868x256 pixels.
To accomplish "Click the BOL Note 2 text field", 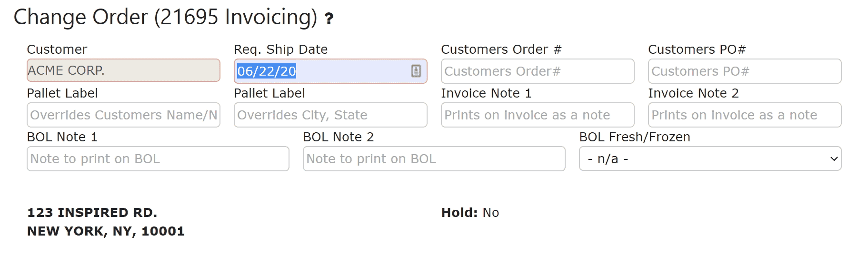I will click(x=434, y=158).
